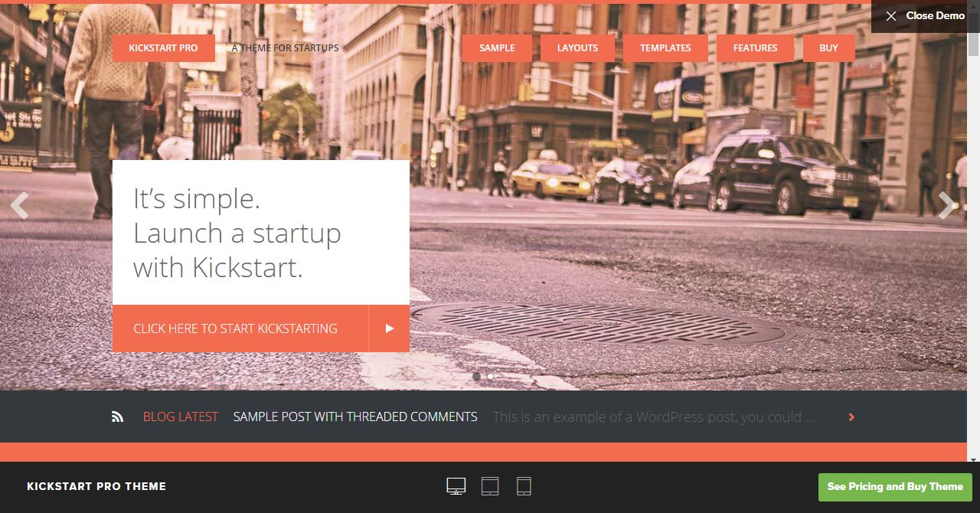Open the Templates menu
The width and height of the screenshot is (980, 513).
(665, 47)
